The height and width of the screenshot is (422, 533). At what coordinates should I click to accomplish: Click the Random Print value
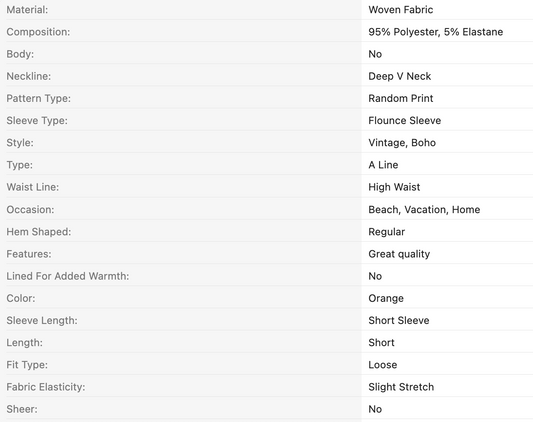pos(400,98)
